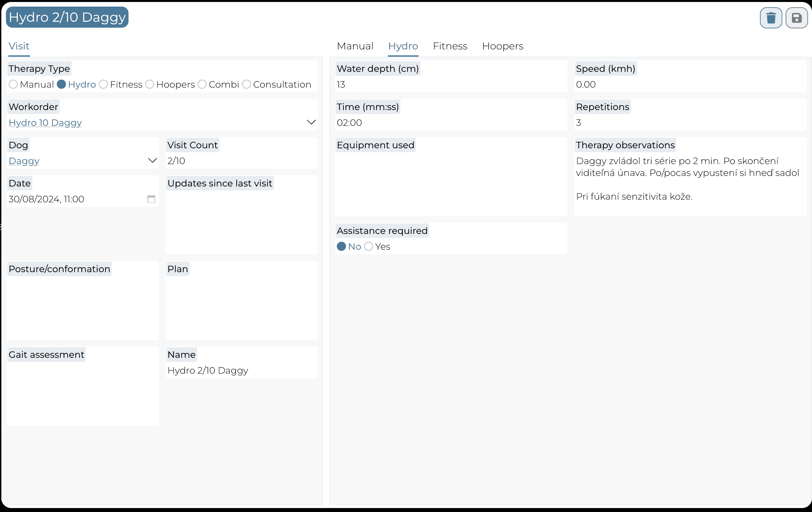812x512 pixels.
Task: Click the Visit Count label
Action: pos(192,145)
